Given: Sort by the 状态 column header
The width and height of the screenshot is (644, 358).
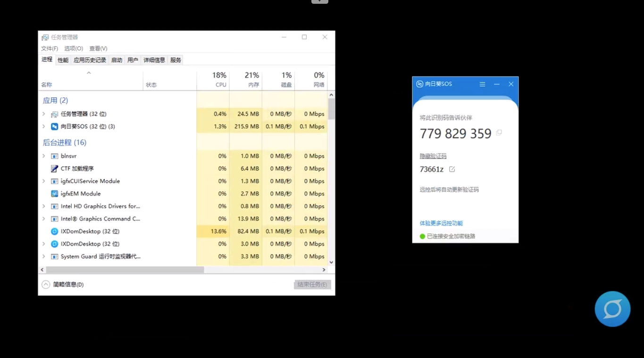Looking at the screenshot, I should (x=170, y=80).
